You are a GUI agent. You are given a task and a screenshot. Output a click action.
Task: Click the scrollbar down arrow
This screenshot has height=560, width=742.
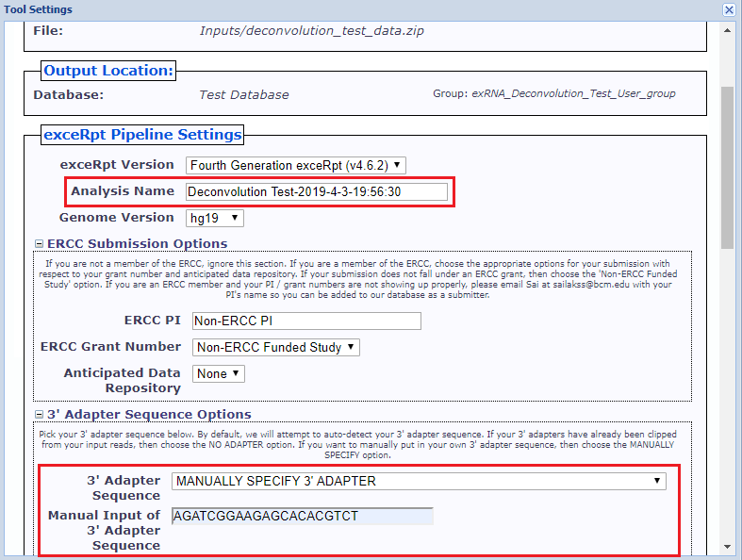click(728, 547)
